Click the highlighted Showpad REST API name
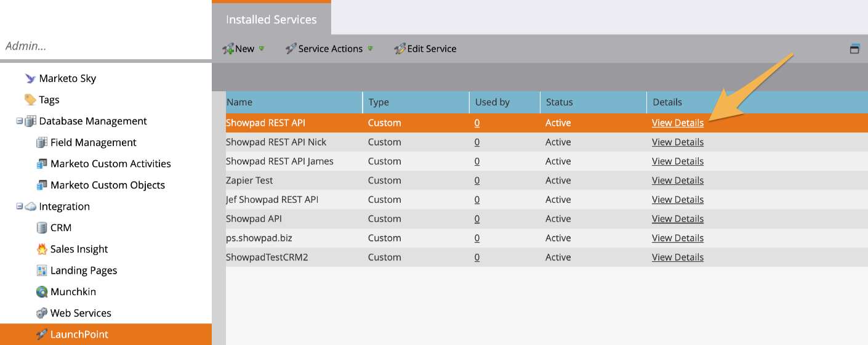 (x=265, y=123)
